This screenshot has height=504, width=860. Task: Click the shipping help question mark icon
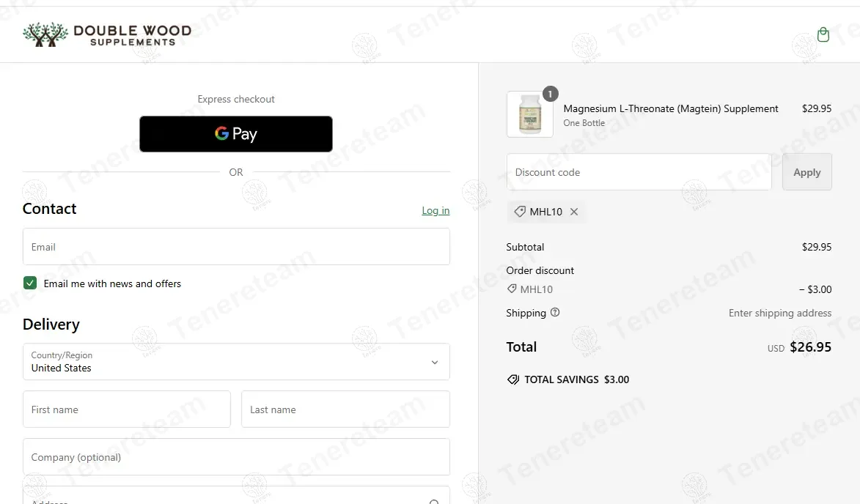click(x=555, y=313)
